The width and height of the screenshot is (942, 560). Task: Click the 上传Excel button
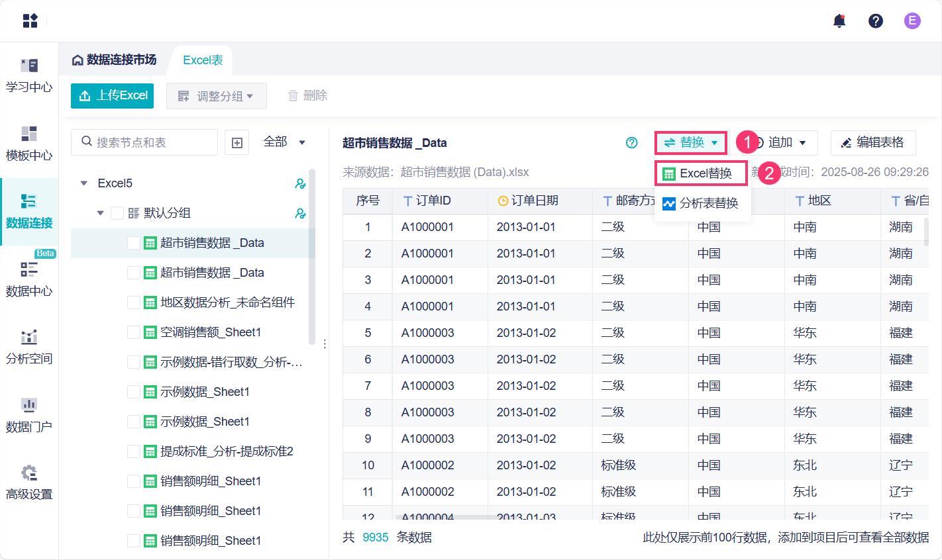click(113, 96)
